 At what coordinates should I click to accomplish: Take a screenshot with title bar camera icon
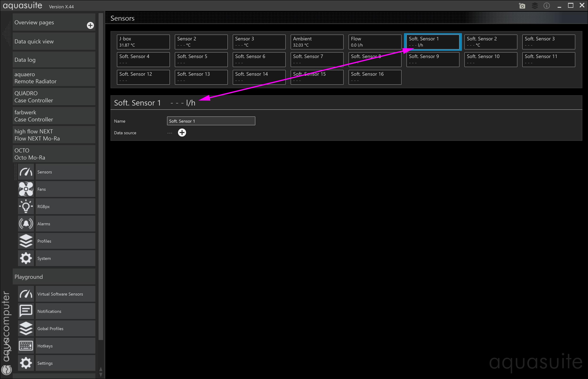tap(522, 6)
